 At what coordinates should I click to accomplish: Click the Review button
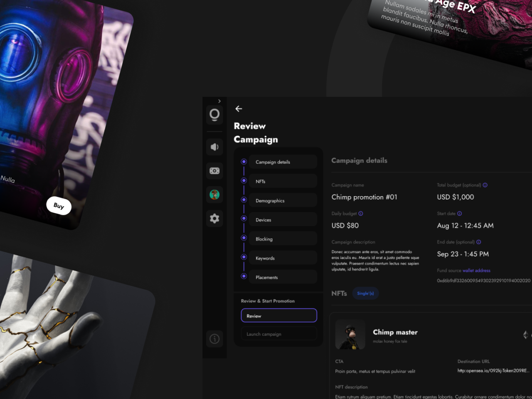click(x=279, y=315)
